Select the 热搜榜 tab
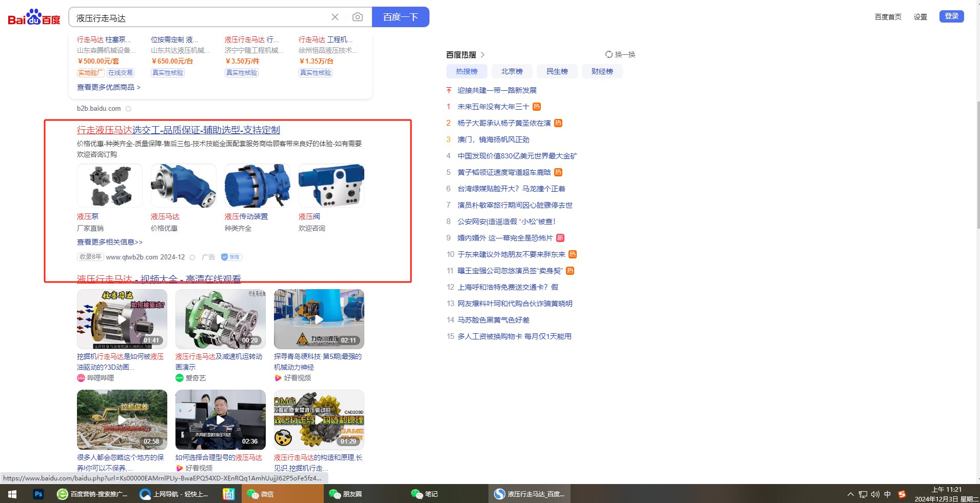 pos(467,71)
